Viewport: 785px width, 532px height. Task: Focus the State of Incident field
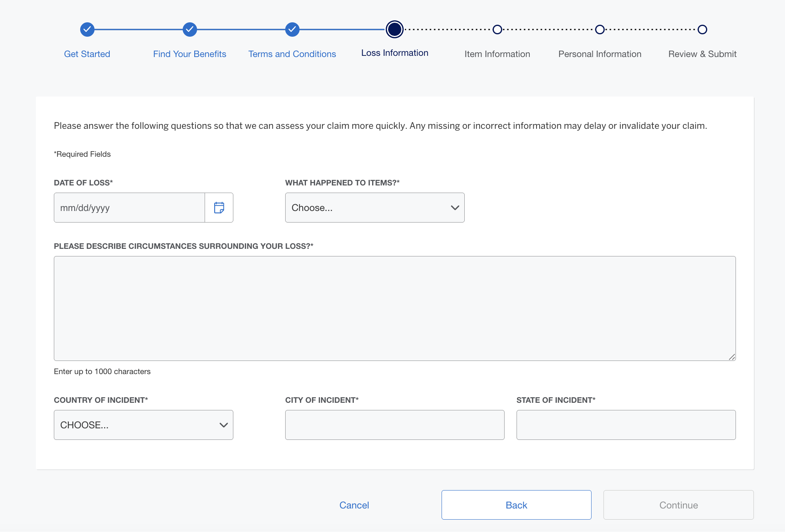pos(626,425)
